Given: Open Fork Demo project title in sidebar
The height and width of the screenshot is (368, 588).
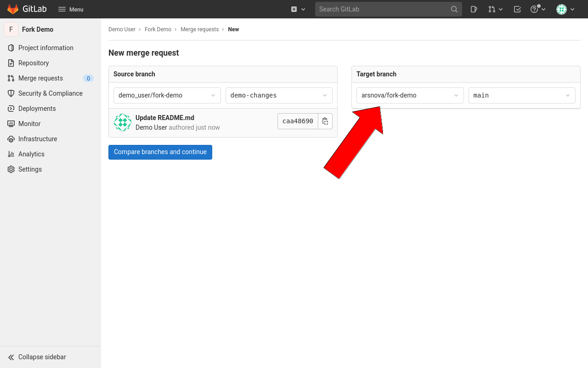Looking at the screenshot, I should 38,29.
